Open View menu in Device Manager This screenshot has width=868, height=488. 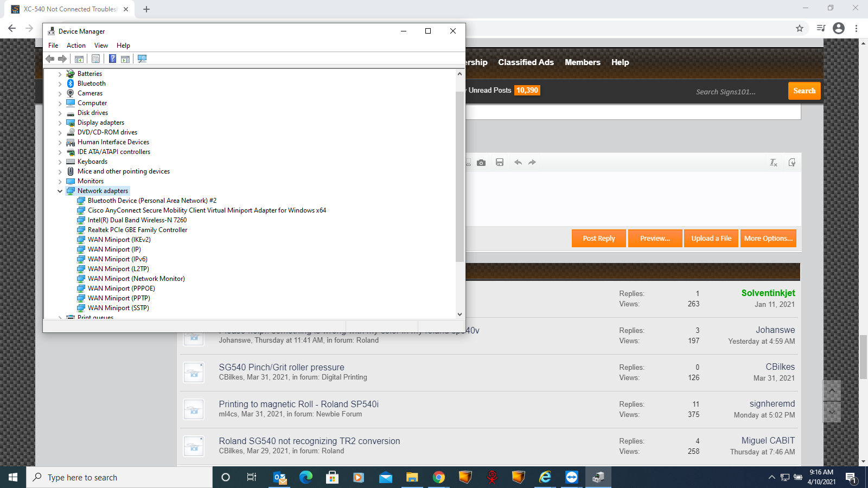[x=101, y=46]
